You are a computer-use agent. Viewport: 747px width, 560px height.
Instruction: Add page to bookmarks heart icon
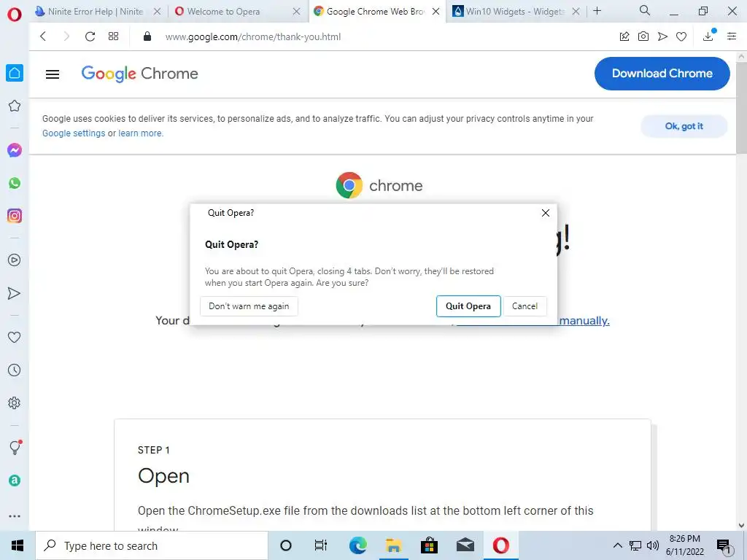point(681,36)
